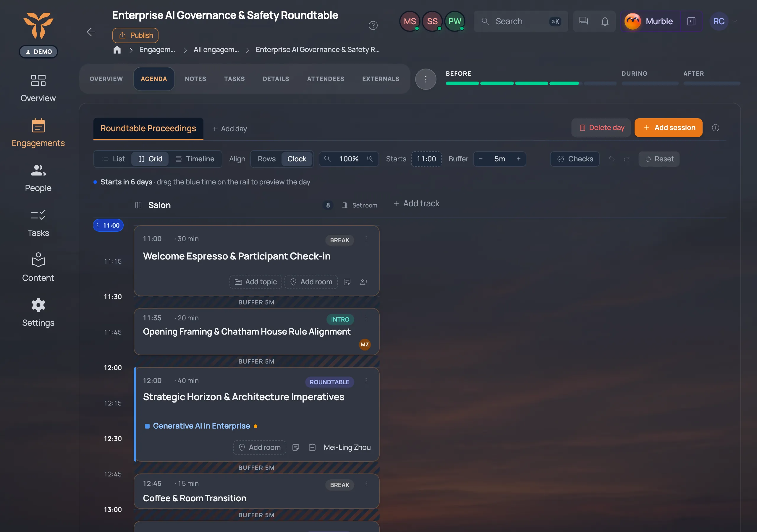Open the options menu for Strategic Horizon session
757x532 pixels.
tap(366, 381)
